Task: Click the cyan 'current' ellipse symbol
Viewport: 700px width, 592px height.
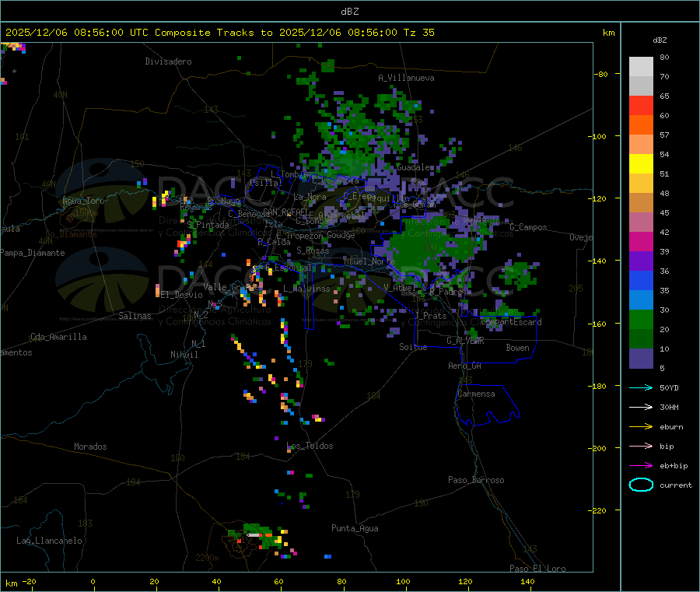Action: (641, 485)
